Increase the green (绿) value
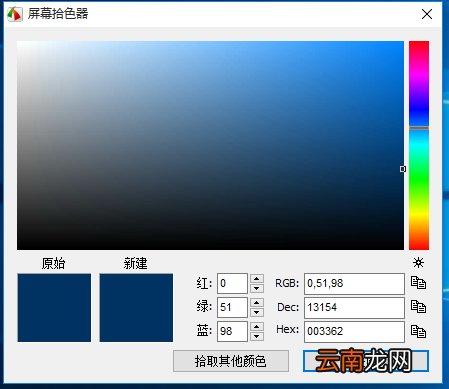449x389 pixels. tap(257, 302)
